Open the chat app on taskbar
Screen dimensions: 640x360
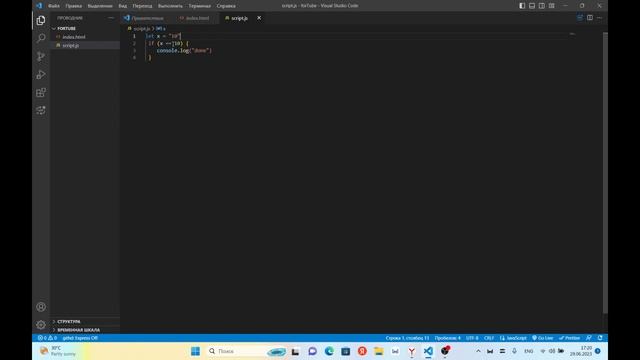312,351
